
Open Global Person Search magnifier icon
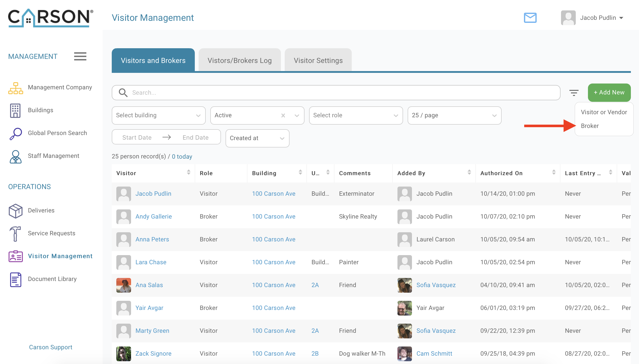pyautogui.click(x=15, y=133)
